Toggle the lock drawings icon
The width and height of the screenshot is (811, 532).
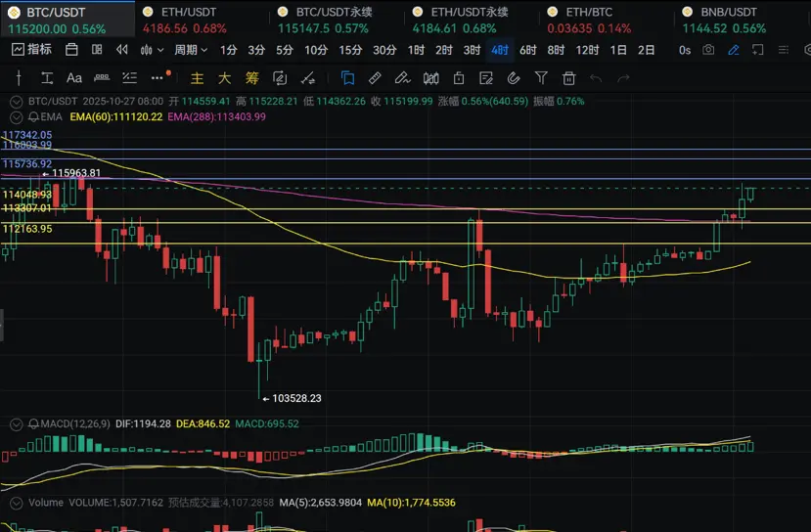[x=458, y=78]
